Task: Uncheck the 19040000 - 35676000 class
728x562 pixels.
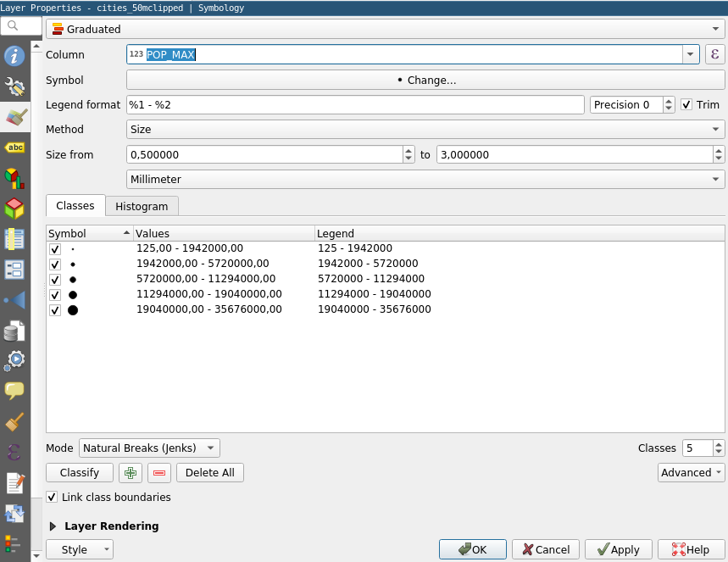Action: tap(55, 310)
